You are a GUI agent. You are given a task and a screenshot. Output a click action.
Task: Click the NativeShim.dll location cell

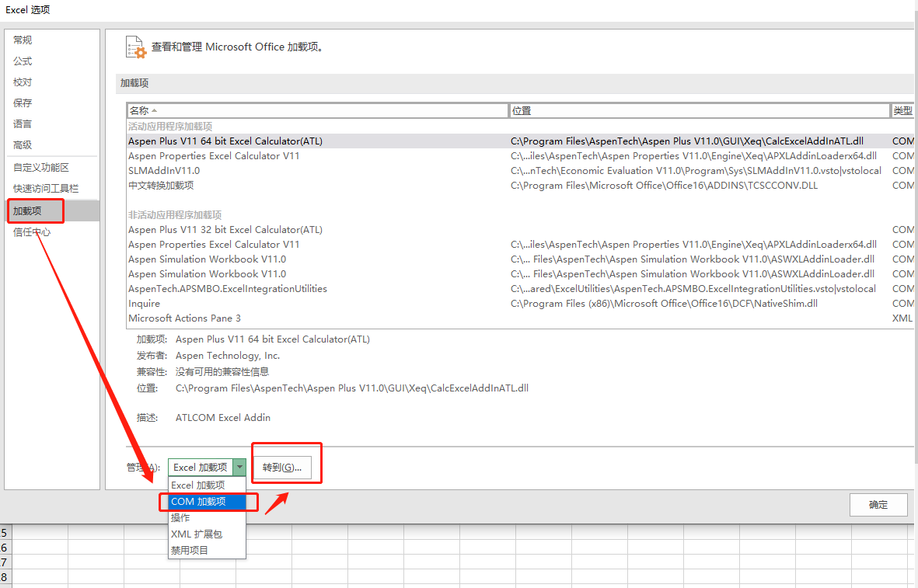coord(664,303)
